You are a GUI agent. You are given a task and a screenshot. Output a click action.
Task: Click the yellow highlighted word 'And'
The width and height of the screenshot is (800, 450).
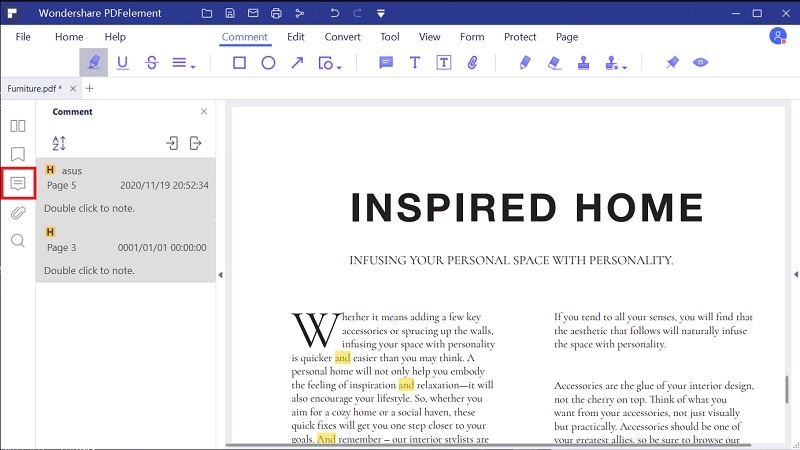point(326,439)
